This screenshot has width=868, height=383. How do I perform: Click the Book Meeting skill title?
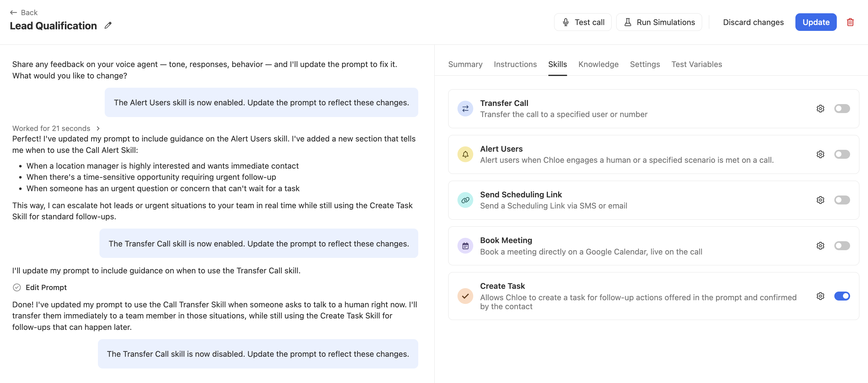(x=506, y=240)
